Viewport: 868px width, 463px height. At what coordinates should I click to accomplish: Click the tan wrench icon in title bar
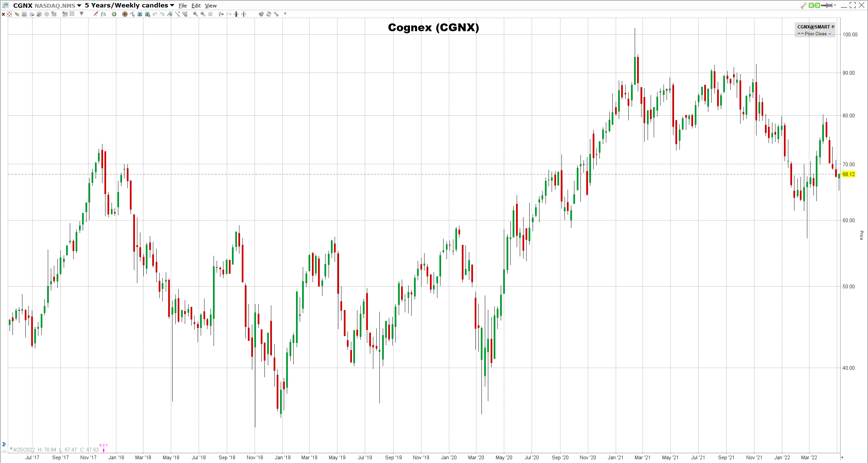point(804,5)
